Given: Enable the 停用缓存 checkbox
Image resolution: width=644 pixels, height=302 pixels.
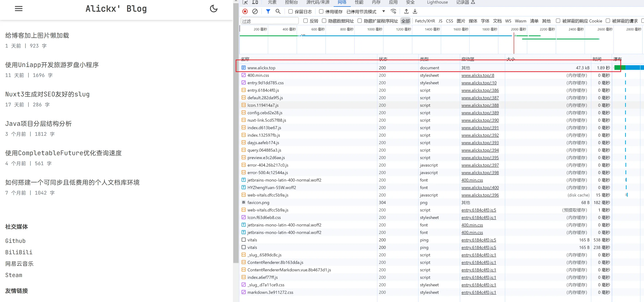Looking at the screenshot, I should point(321,12).
